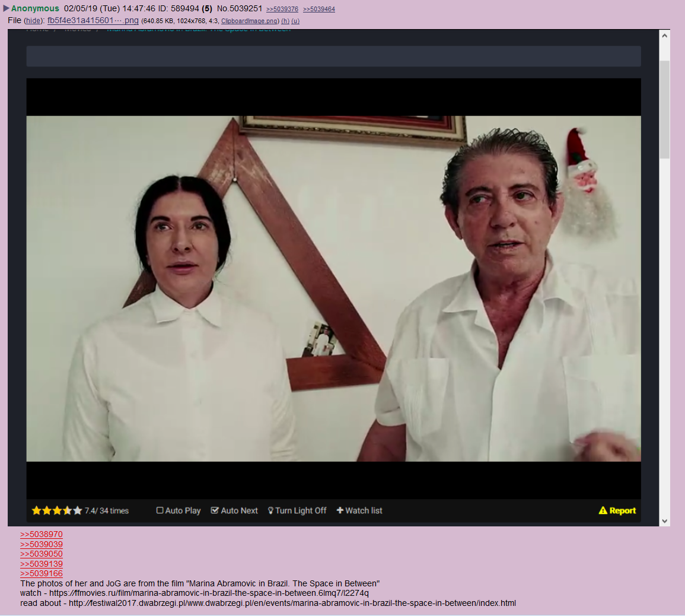Toggle Turn Light Off bulb
This screenshot has width=685, height=616.
[x=270, y=510]
